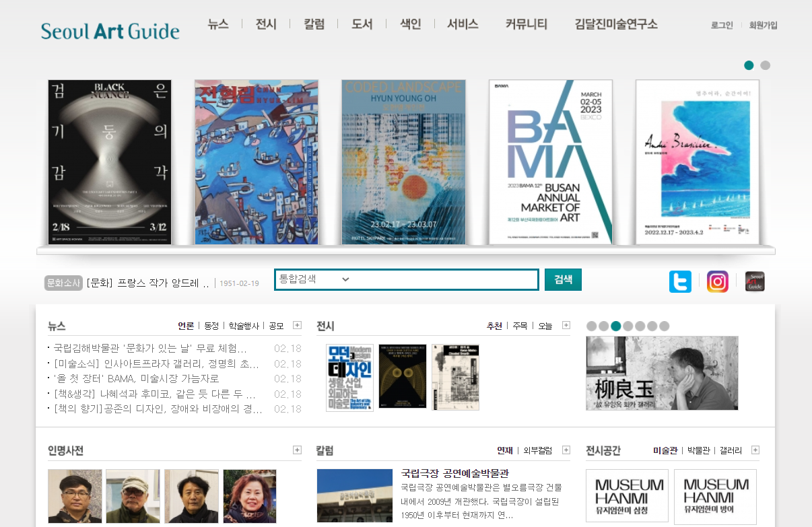The height and width of the screenshot is (527, 812).
Task: Click the 칼럼 section plus icon
Action: click(x=566, y=450)
